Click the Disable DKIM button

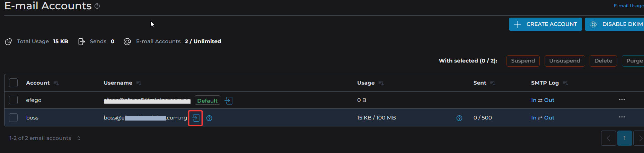click(616, 24)
